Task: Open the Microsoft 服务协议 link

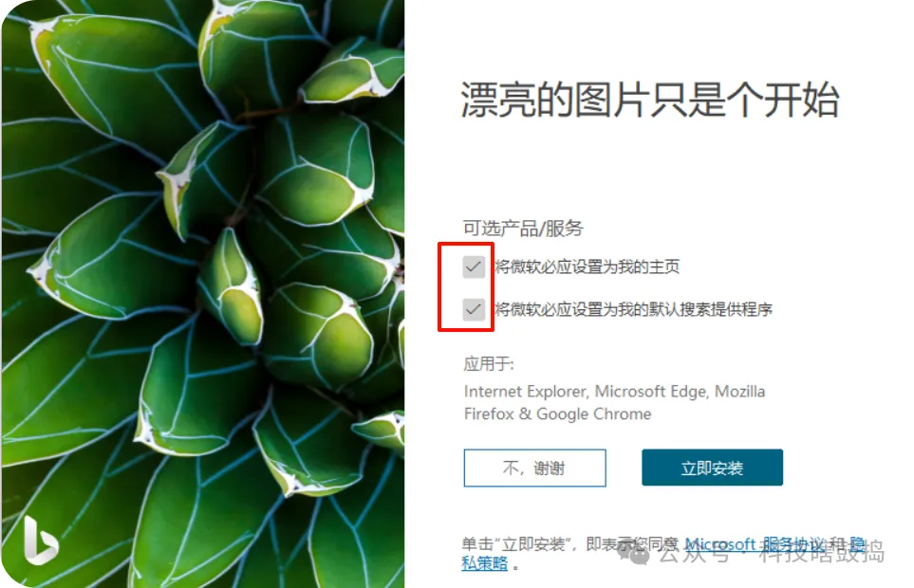Action: 755,544
